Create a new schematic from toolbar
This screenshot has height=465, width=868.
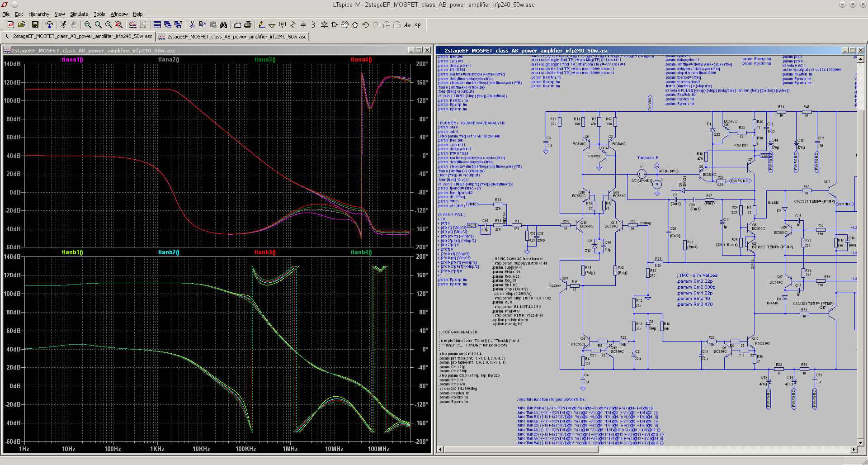(11, 25)
